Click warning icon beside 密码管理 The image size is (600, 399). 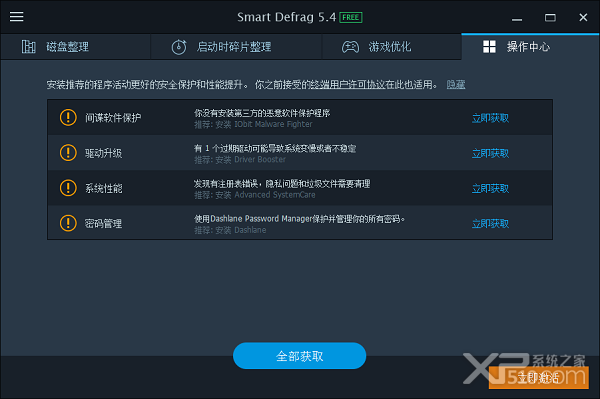(x=68, y=223)
